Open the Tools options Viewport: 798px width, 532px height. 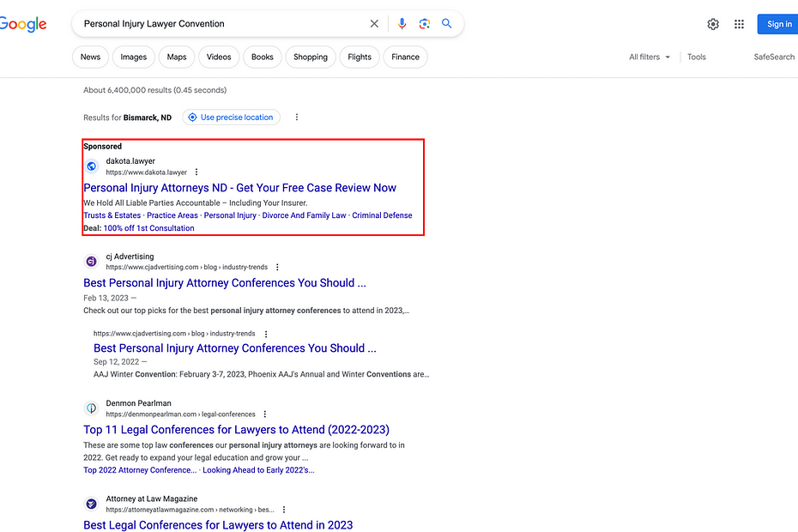click(696, 57)
